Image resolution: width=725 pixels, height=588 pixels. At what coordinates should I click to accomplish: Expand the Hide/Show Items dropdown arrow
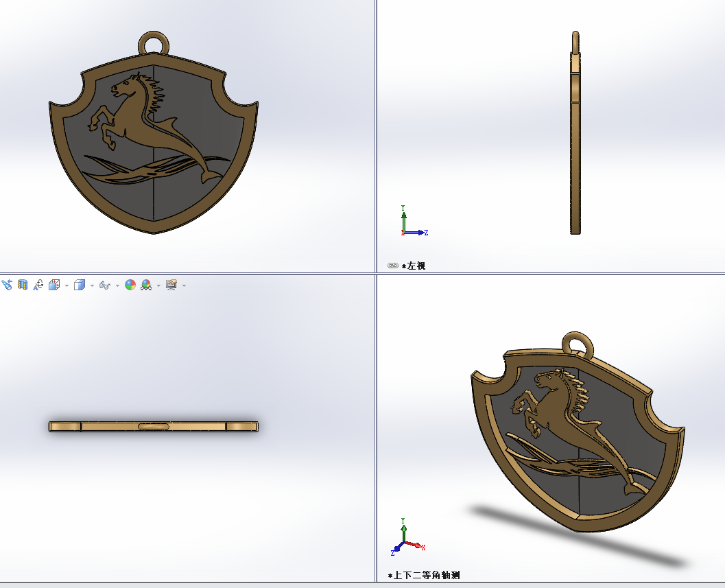[117, 285]
